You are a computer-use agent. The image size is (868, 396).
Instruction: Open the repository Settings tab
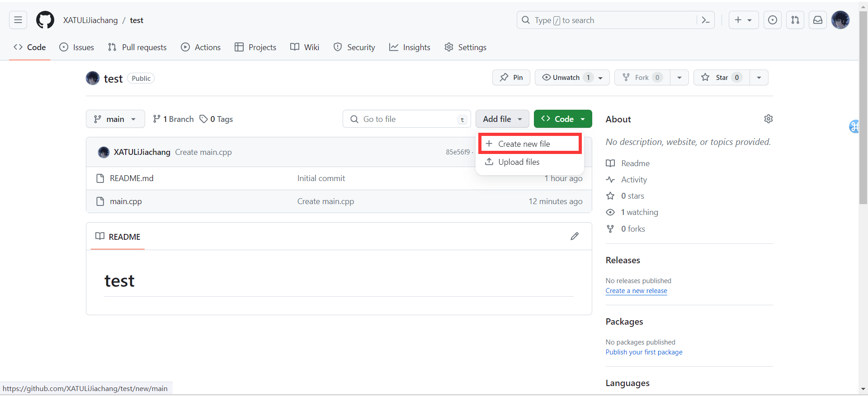click(x=465, y=47)
